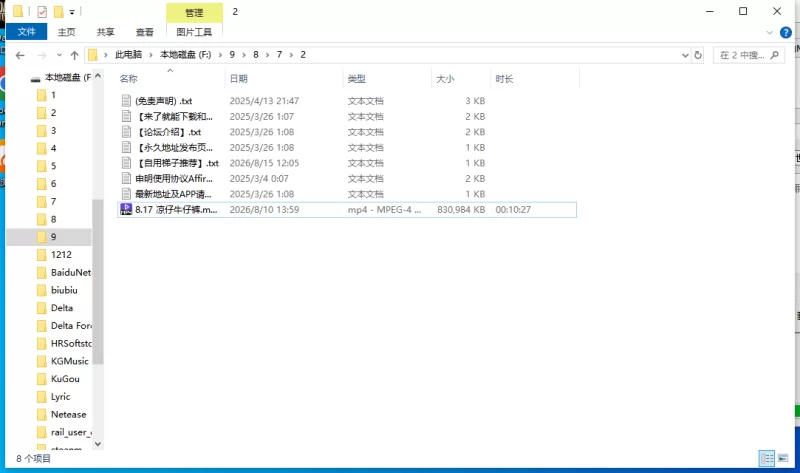Switch to details view layout icon
800x473 pixels.
tap(767, 458)
